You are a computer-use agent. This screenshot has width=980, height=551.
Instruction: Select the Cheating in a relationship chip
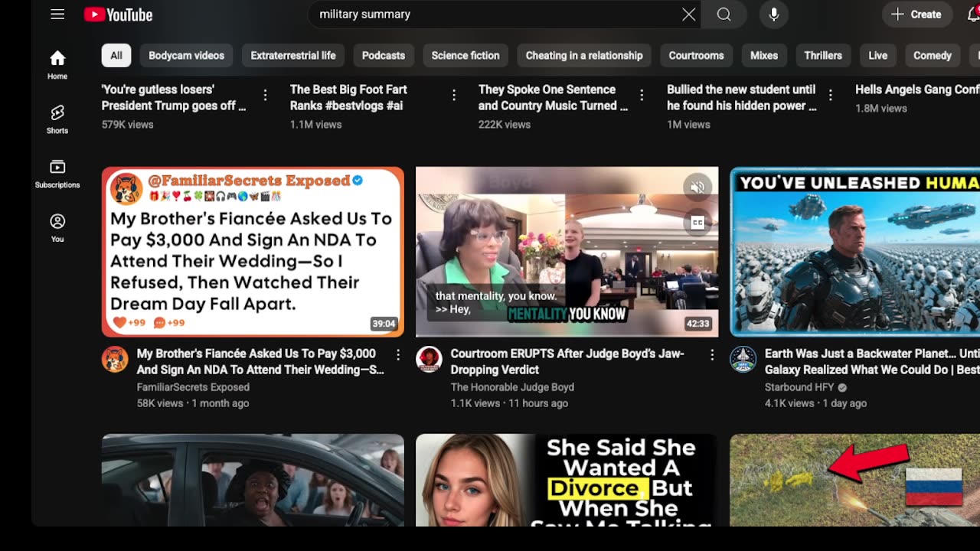tap(584, 55)
